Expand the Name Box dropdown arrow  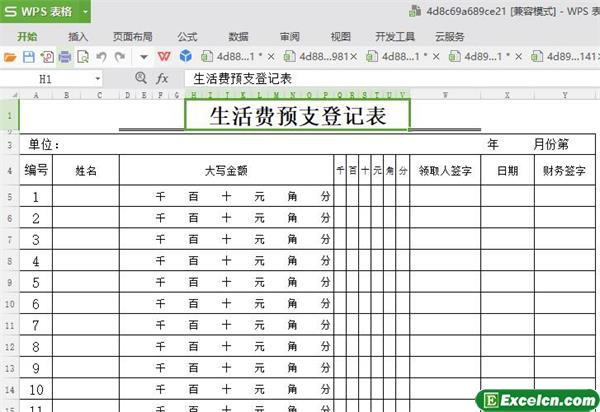[x=98, y=79]
